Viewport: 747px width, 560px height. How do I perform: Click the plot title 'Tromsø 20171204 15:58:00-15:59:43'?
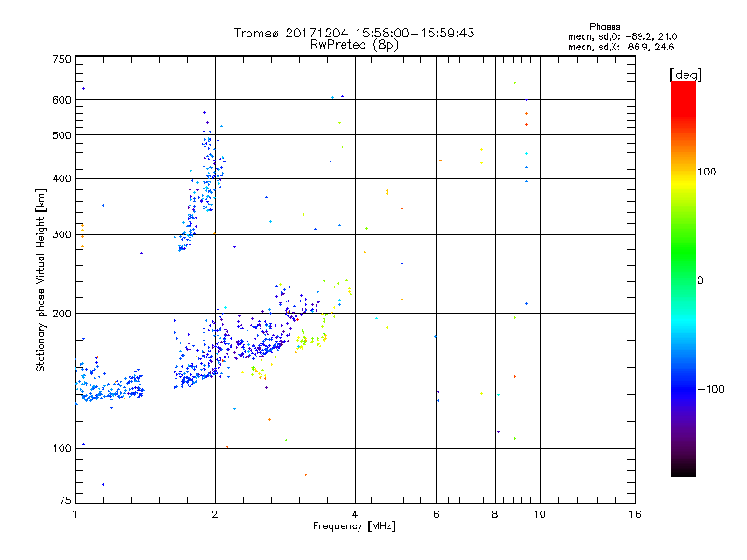coord(354,33)
